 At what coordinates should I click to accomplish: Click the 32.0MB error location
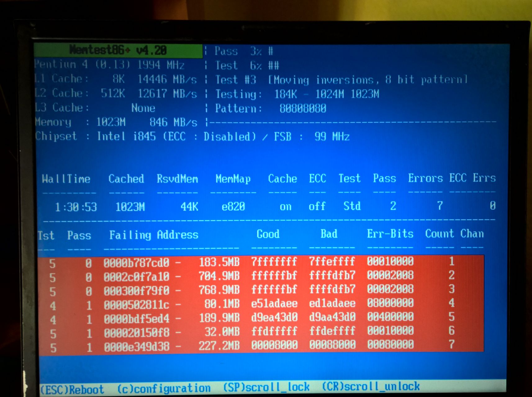222,332
